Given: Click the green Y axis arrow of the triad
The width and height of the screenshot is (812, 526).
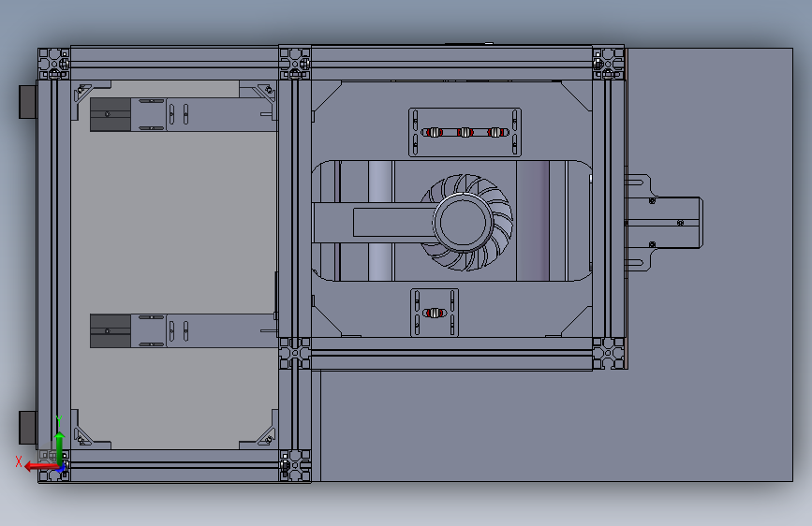Looking at the screenshot, I should [60, 447].
